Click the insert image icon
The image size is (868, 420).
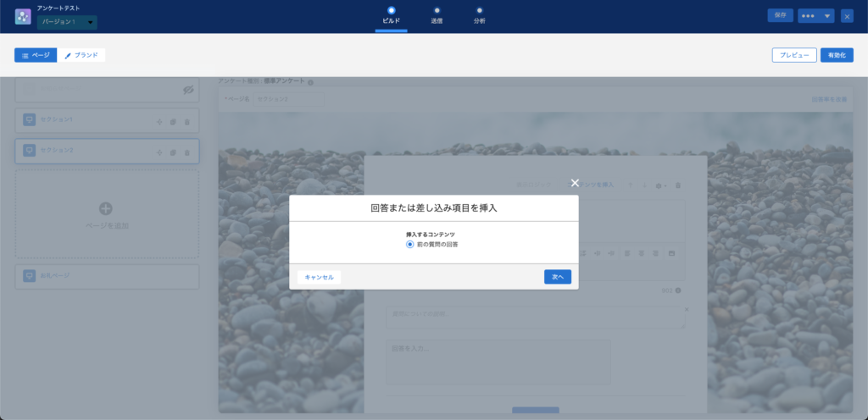(672, 253)
